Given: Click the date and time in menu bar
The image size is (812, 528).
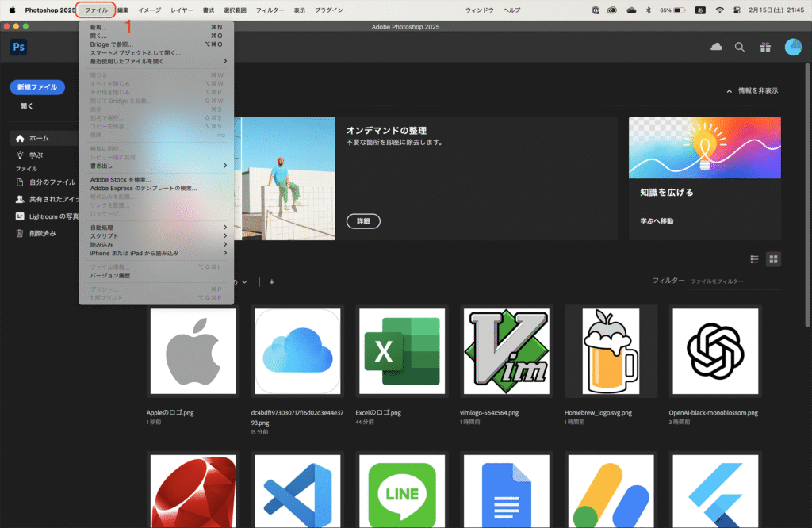Looking at the screenshot, I should click(776, 10).
